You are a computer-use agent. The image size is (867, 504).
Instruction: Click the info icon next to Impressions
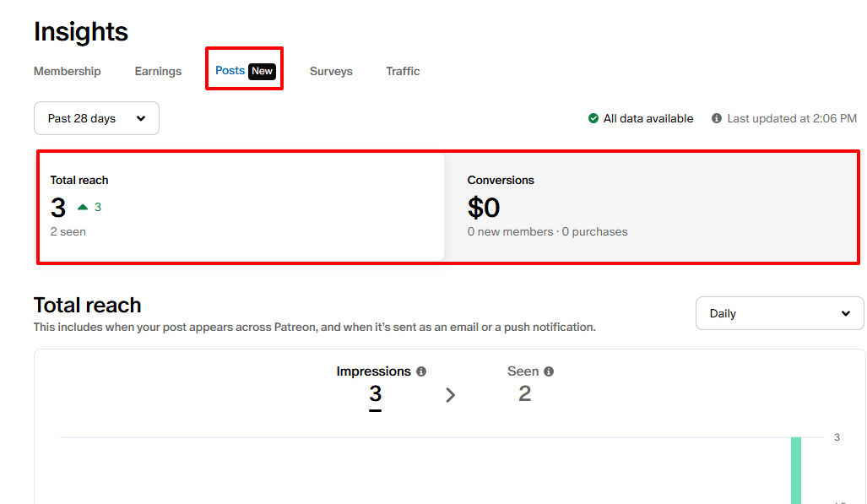pos(421,371)
